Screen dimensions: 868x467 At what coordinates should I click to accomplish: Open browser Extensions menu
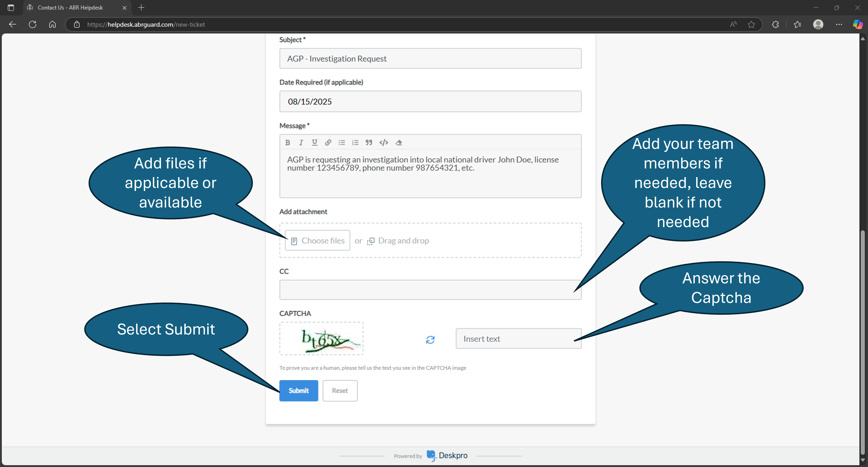[x=775, y=24]
